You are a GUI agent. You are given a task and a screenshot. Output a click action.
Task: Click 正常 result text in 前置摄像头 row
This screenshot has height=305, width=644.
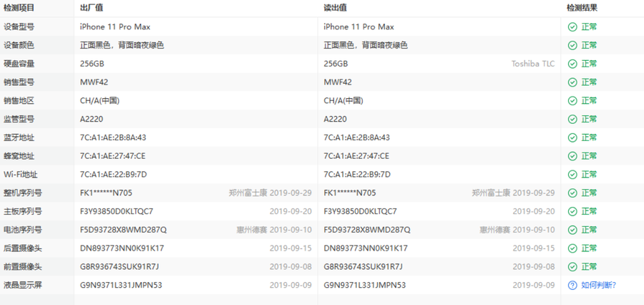click(589, 267)
